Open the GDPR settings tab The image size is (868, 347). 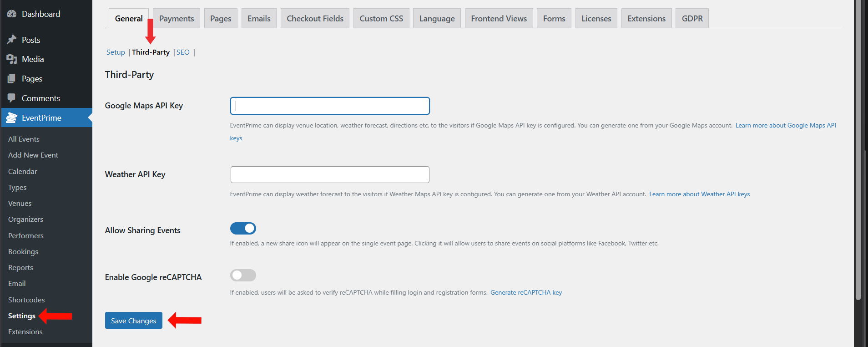coord(692,19)
